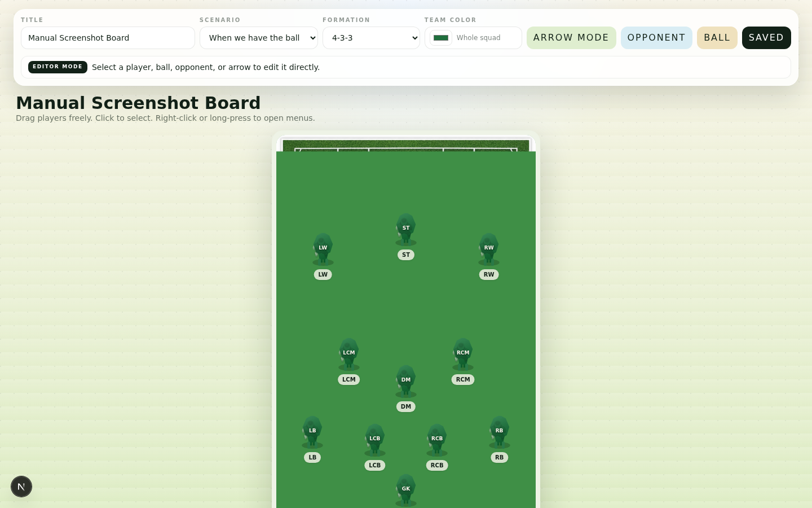Click the 'Select a player, ball, opponent' hint
Image resolution: width=812 pixels, height=508 pixels.
click(206, 67)
